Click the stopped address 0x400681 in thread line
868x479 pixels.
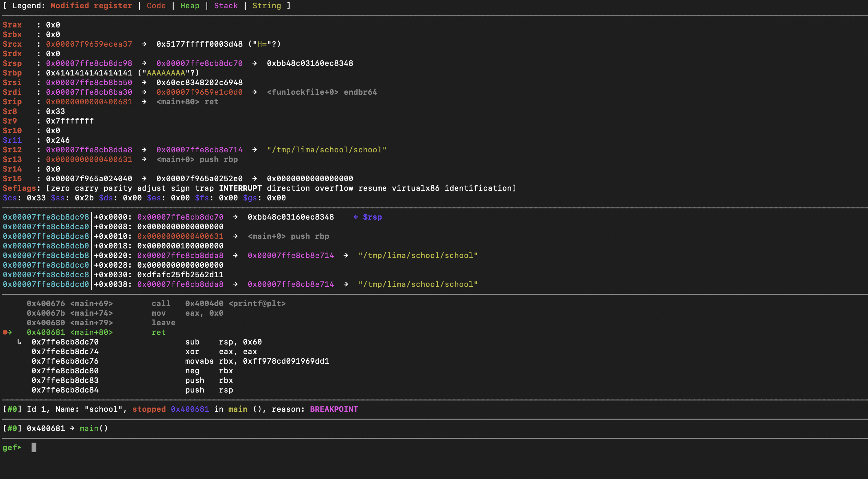[x=190, y=409]
